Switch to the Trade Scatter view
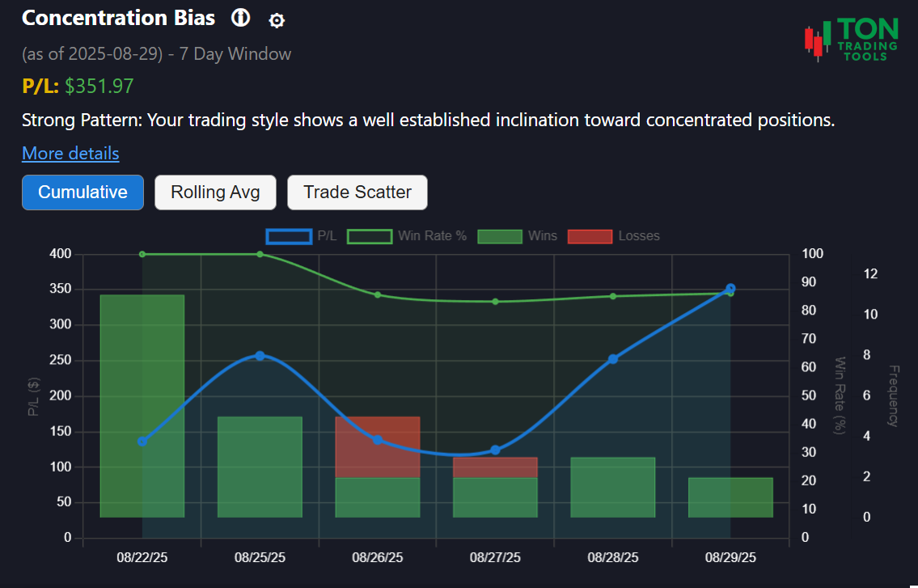Image resolution: width=918 pixels, height=588 pixels. pyautogui.click(x=357, y=192)
